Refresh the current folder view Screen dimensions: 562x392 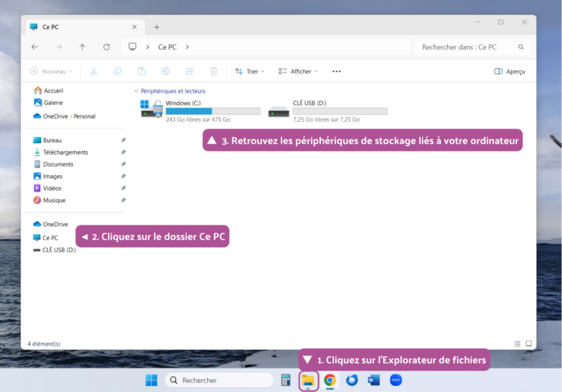point(106,47)
